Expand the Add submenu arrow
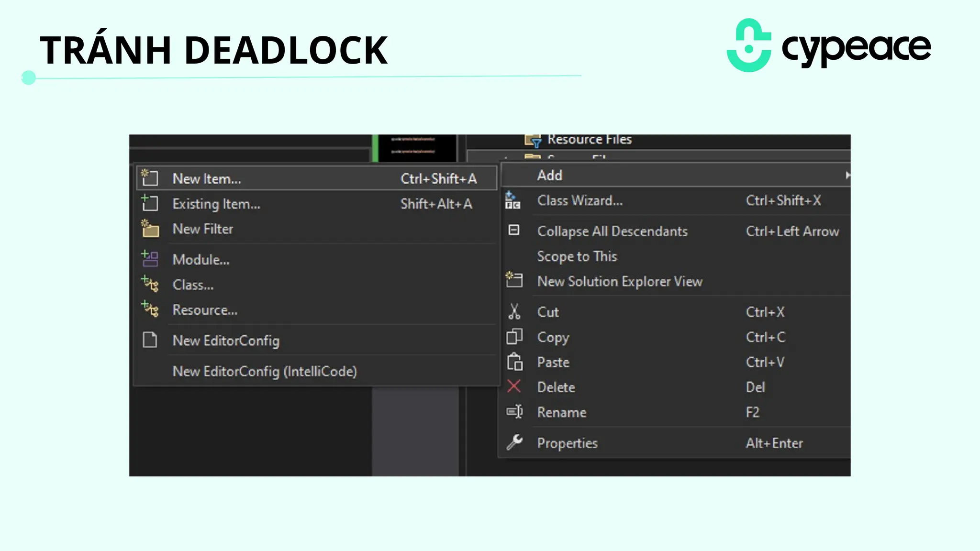Screen dimensions: 980x551 (847, 176)
